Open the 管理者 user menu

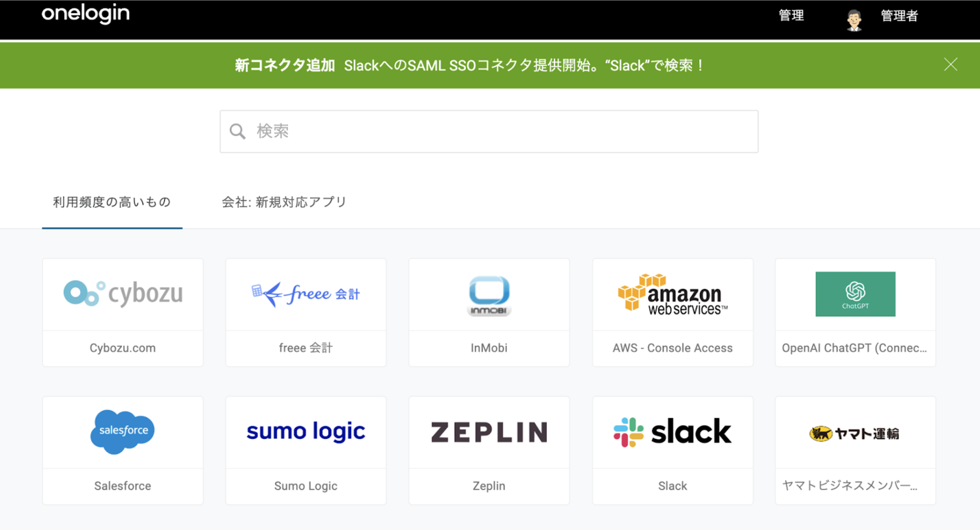pos(899,16)
